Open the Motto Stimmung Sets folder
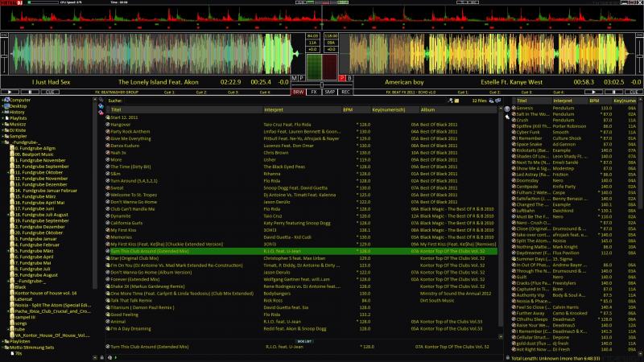The image size is (644, 362). click(31, 348)
